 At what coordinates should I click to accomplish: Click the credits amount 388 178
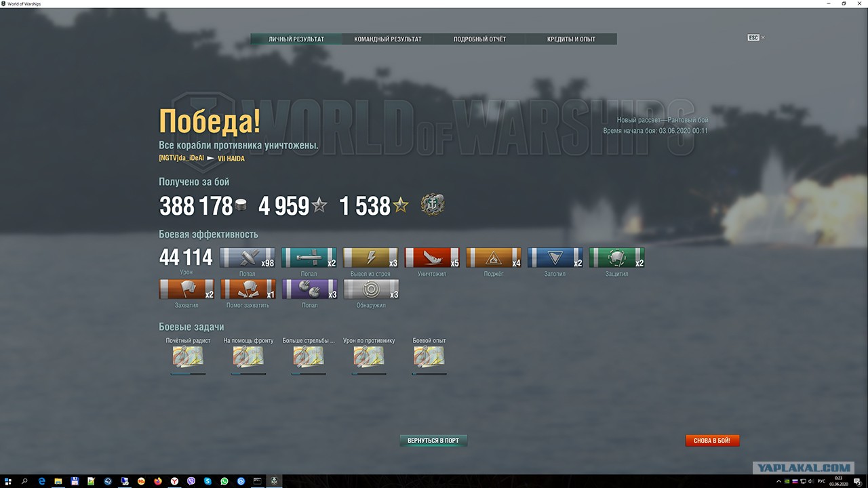(196, 206)
